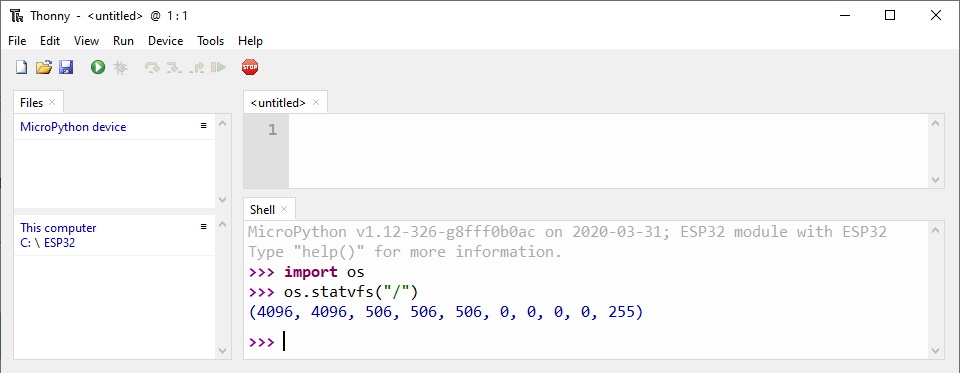Click the Resume debugger icon
960x373 pixels.
(219, 67)
